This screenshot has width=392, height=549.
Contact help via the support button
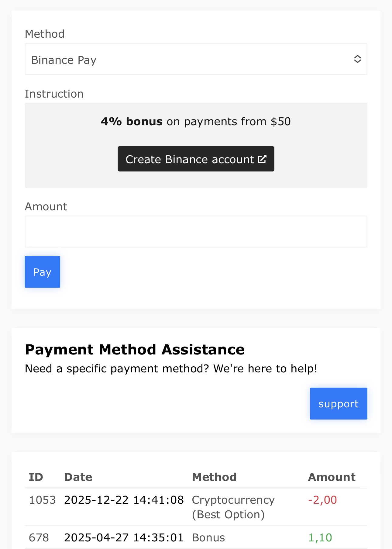coord(338,404)
